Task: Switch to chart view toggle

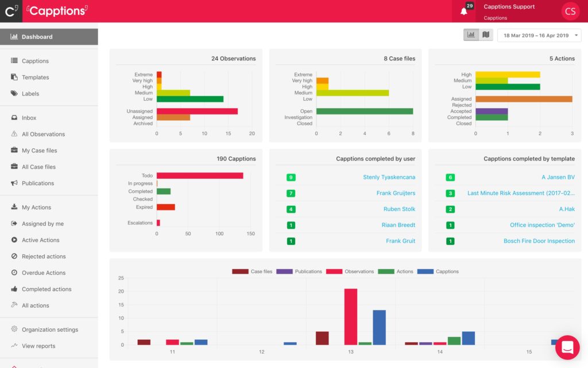Action: pos(471,35)
